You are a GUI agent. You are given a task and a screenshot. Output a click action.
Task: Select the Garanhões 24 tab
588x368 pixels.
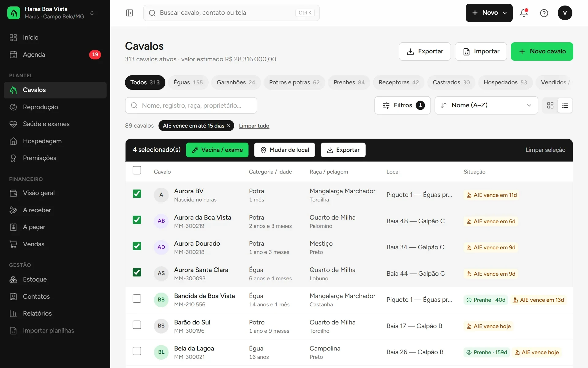[236, 82]
